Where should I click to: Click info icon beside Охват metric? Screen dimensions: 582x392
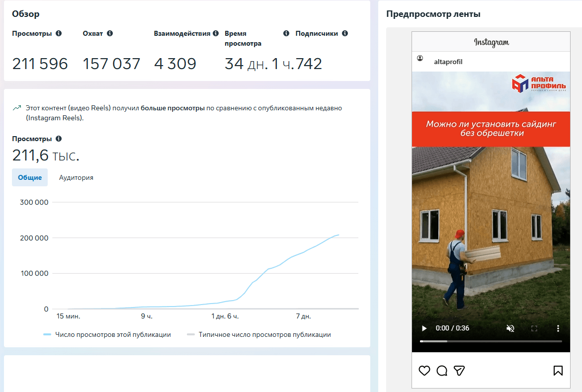click(110, 34)
